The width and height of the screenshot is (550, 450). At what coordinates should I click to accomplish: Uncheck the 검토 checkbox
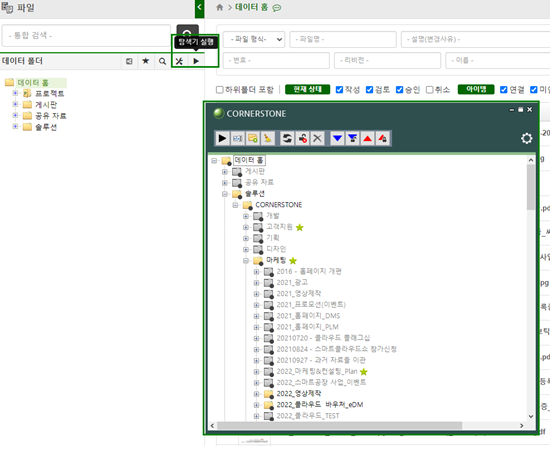(x=369, y=90)
